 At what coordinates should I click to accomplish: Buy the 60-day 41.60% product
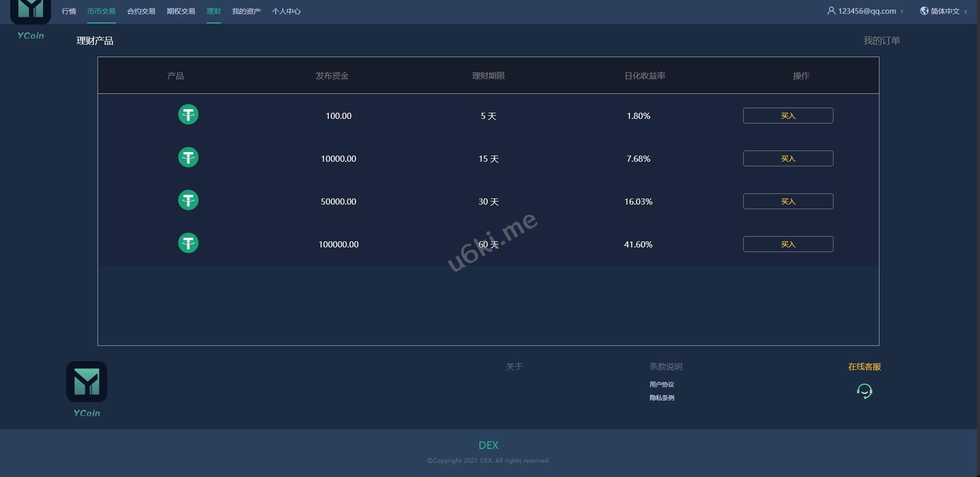pos(788,244)
